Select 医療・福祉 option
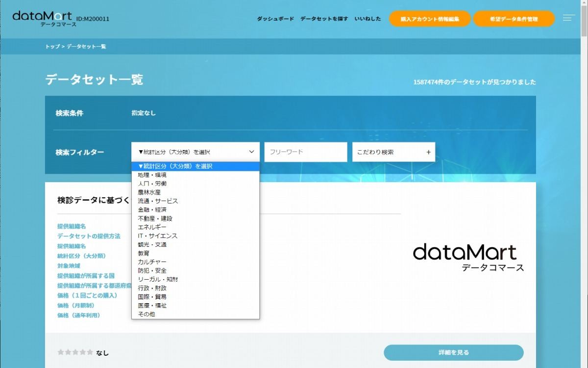The height and width of the screenshot is (368, 588). coord(196,306)
